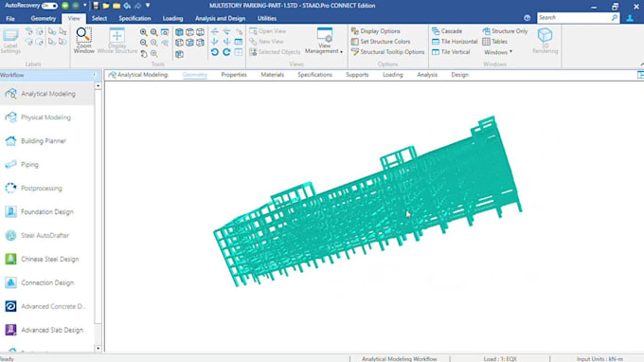Click 'Load : 1: EQX' in the status bar

point(500,359)
